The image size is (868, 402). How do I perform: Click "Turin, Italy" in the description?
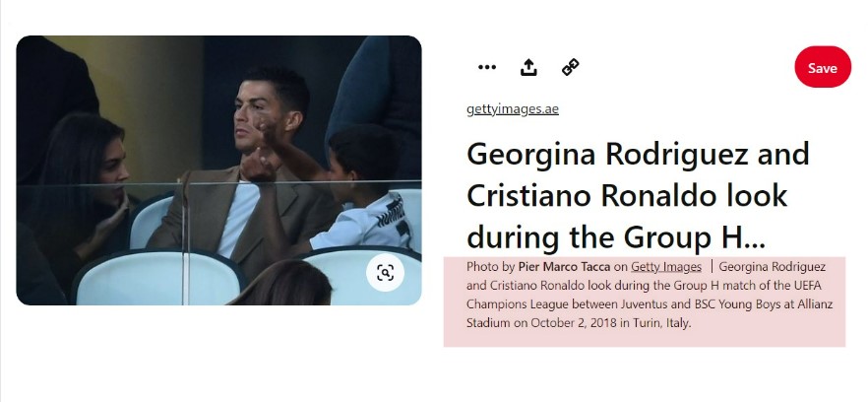(661, 322)
